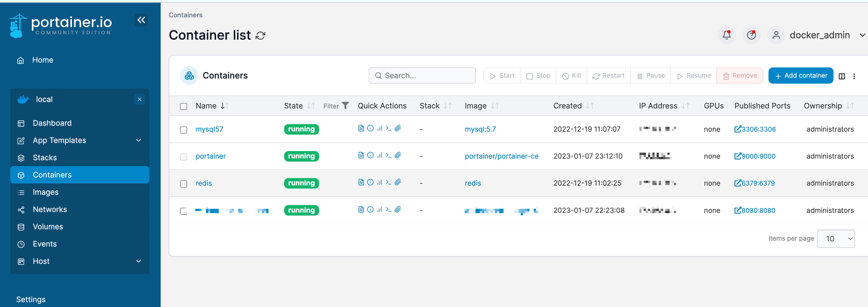Screen dimensions: 868x307
Task: Click the Add container button
Action: click(x=800, y=76)
